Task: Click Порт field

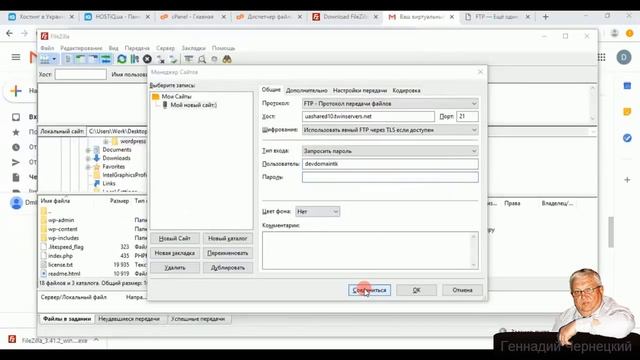Action: (x=467, y=116)
